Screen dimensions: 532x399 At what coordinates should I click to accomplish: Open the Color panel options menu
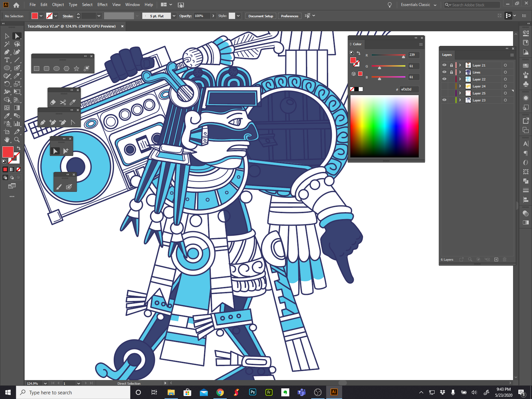pos(421,44)
